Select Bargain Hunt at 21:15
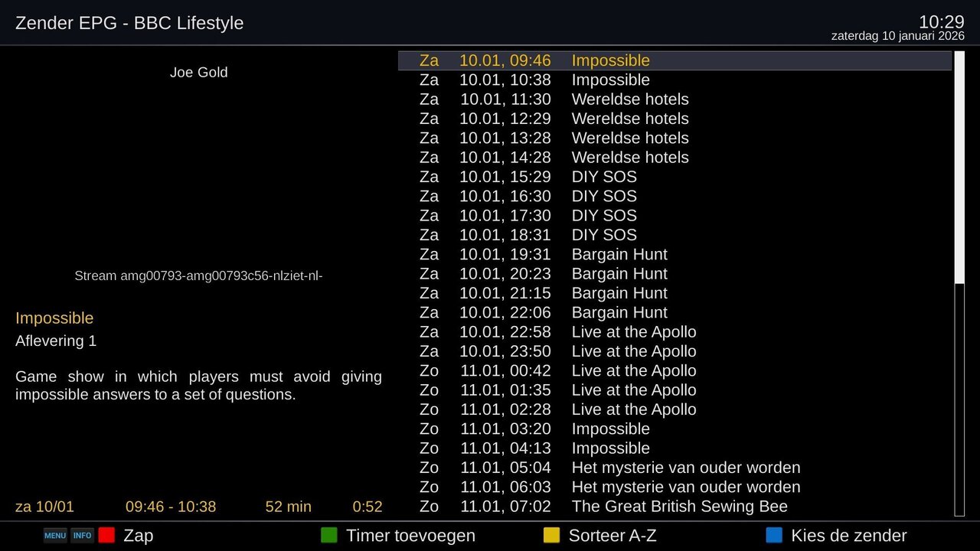The width and height of the screenshot is (980, 551). tap(675, 293)
